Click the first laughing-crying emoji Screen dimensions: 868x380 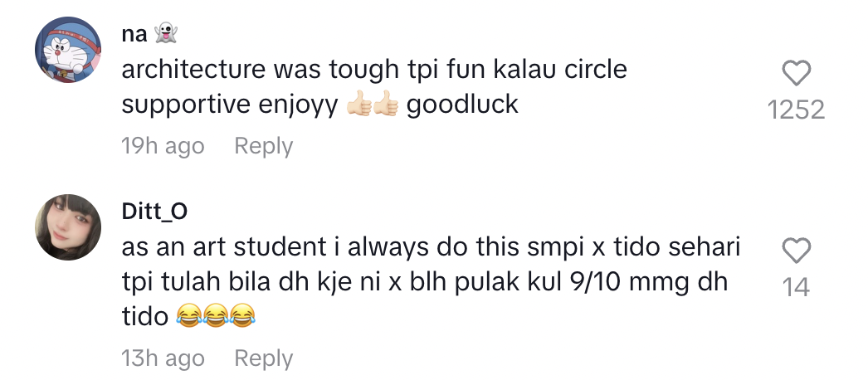pos(188,317)
